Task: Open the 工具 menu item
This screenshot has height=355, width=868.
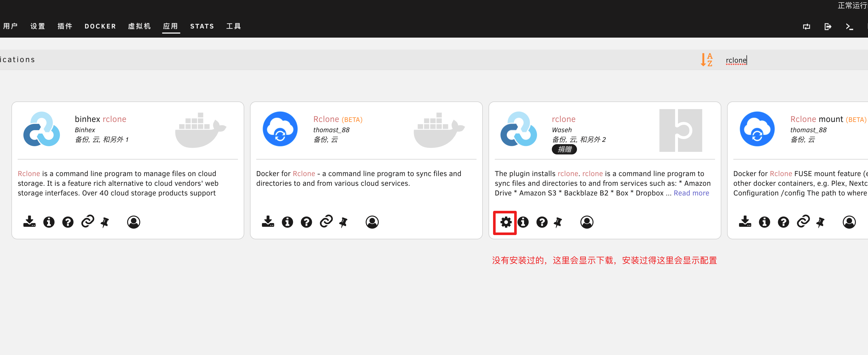Action: tap(233, 26)
